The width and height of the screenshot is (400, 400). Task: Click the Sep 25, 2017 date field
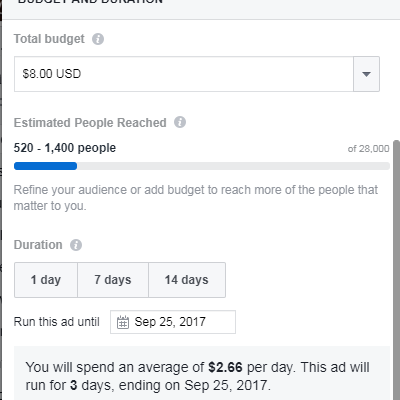pos(173,322)
